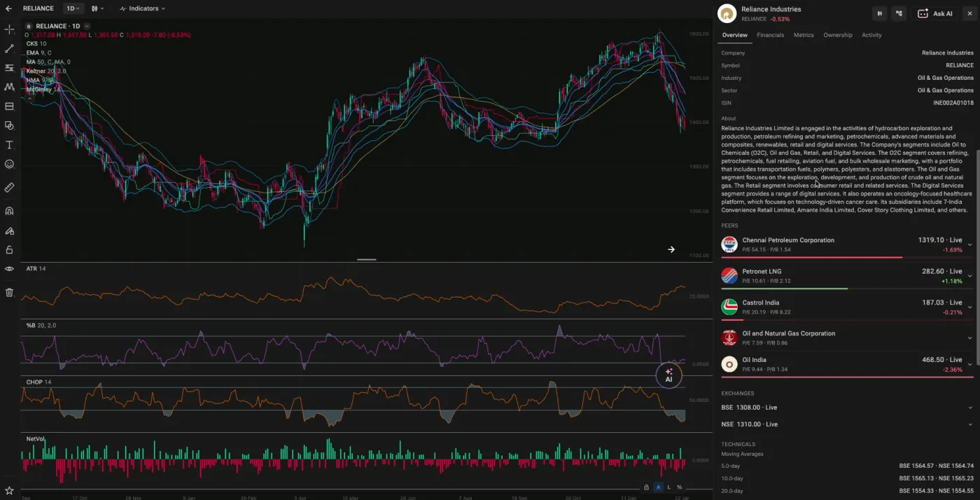Click the Chennai Petroleum logo icon
Screen dimensions: 980x500
[729, 244]
